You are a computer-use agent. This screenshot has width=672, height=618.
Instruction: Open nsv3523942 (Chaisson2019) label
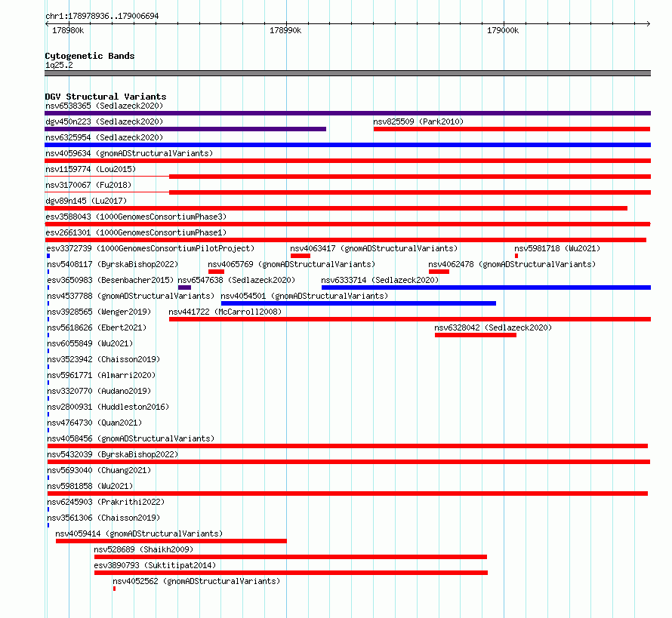pos(103,359)
